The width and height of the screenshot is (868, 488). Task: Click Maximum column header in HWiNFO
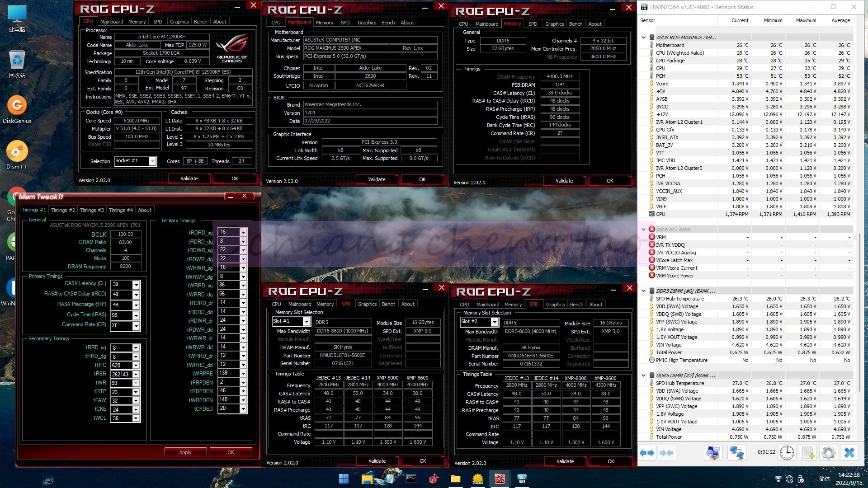tap(802, 20)
